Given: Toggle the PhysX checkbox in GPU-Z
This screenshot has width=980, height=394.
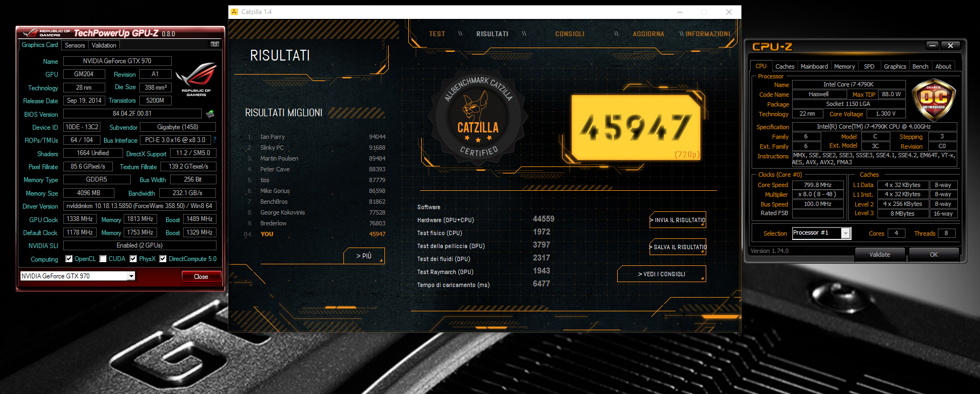Looking at the screenshot, I should (133, 259).
